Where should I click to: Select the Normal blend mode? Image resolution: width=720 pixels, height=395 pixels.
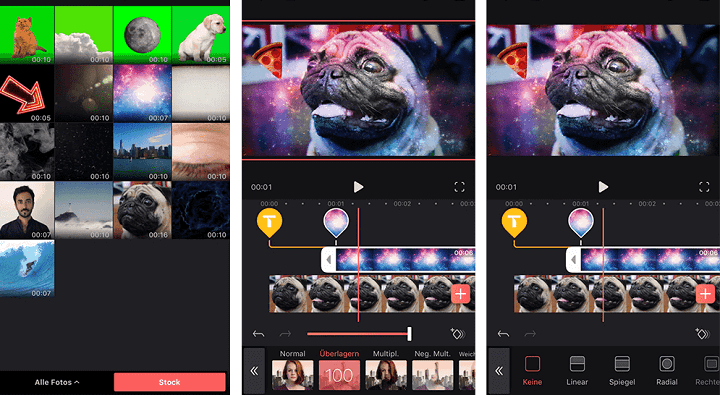click(292, 371)
